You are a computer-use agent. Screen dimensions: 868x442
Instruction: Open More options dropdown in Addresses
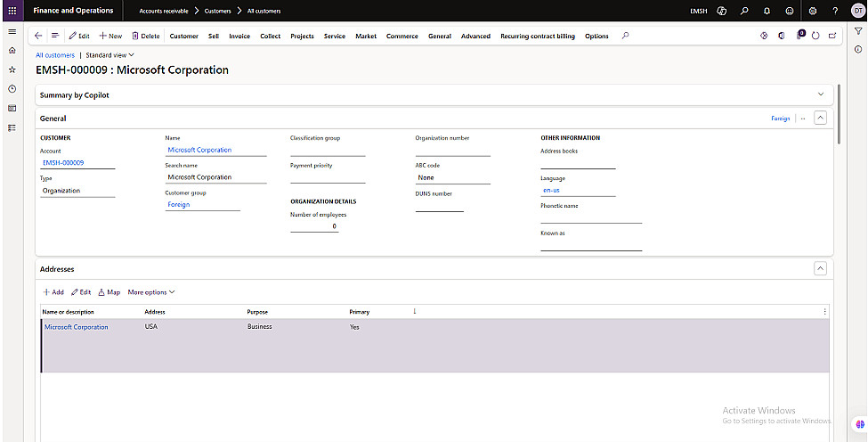151,292
